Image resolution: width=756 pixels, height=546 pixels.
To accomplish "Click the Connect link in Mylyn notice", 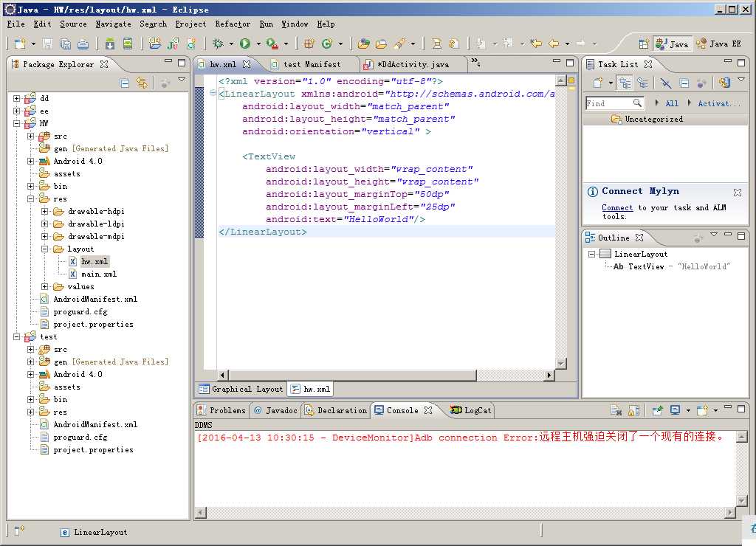I will [x=617, y=208].
